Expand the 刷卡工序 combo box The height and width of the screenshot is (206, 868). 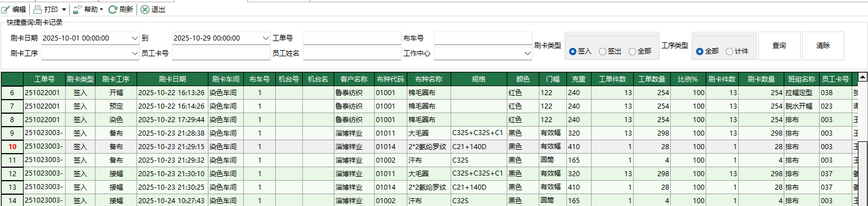tap(134, 53)
